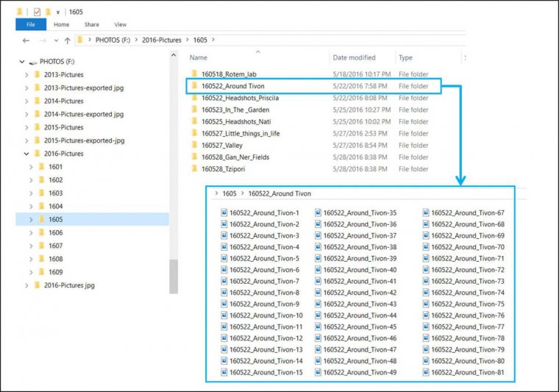Viewport: 559px width, 392px height.
Task: Click the 160527_Little_things_in_life folder icon
Action: (x=194, y=133)
